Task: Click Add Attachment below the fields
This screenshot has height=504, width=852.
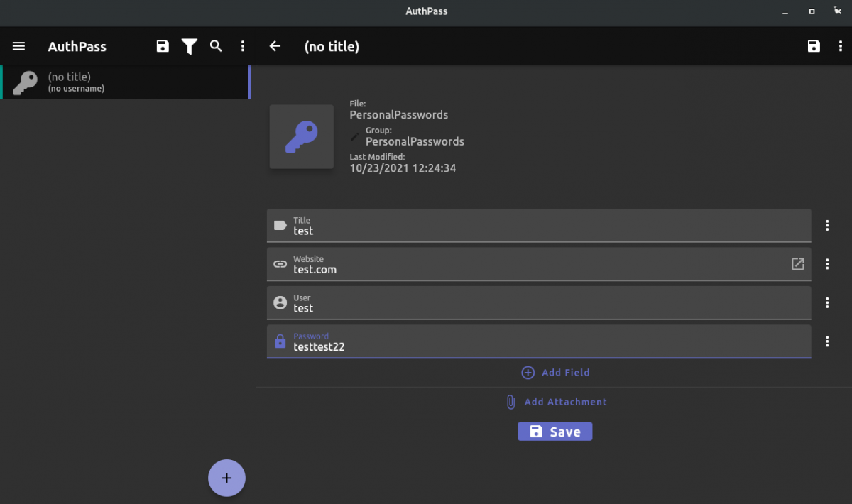Action: point(556,402)
